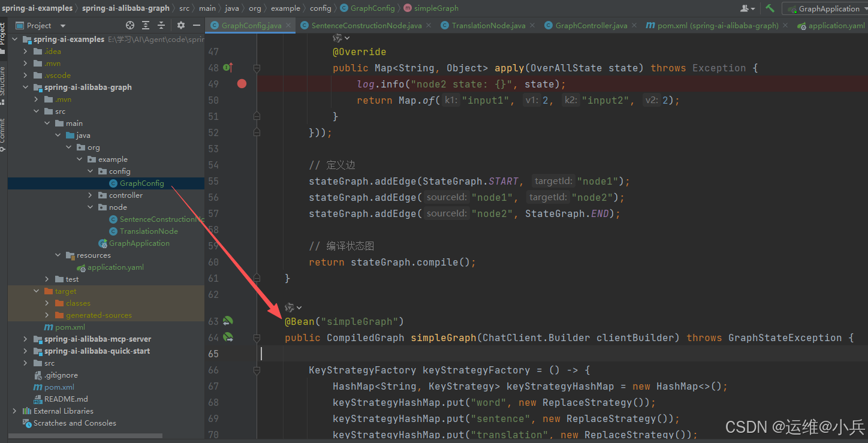Select GraphConfig class in project tree
868x443 pixels.
click(141, 183)
